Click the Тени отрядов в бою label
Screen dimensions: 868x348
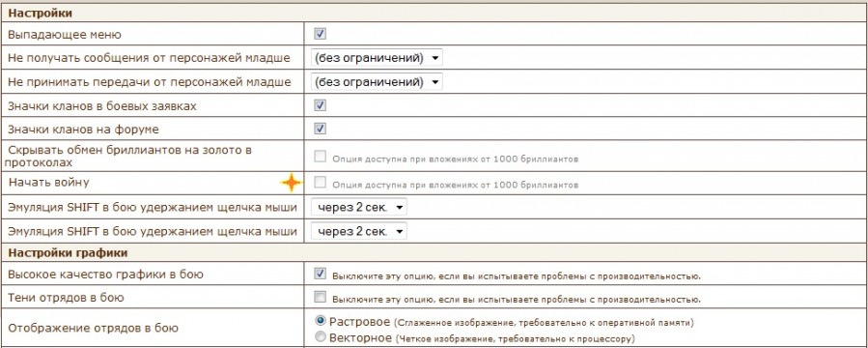(x=66, y=298)
